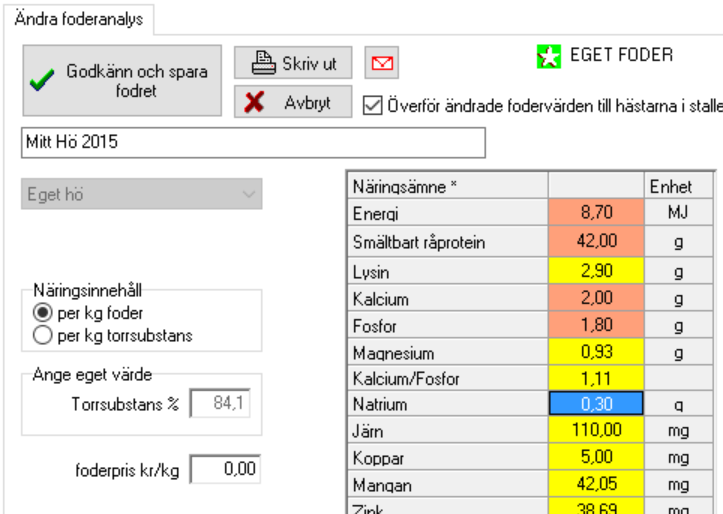This screenshot has height=514, width=723.
Task: Click the mg unit cell for Järn
Action: pos(679,430)
